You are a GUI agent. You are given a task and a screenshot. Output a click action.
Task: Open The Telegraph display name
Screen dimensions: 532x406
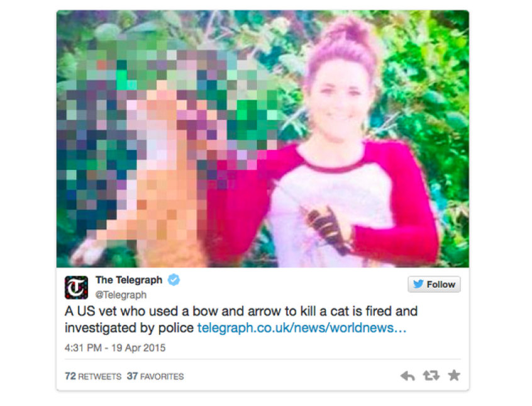pyautogui.click(x=129, y=280)
